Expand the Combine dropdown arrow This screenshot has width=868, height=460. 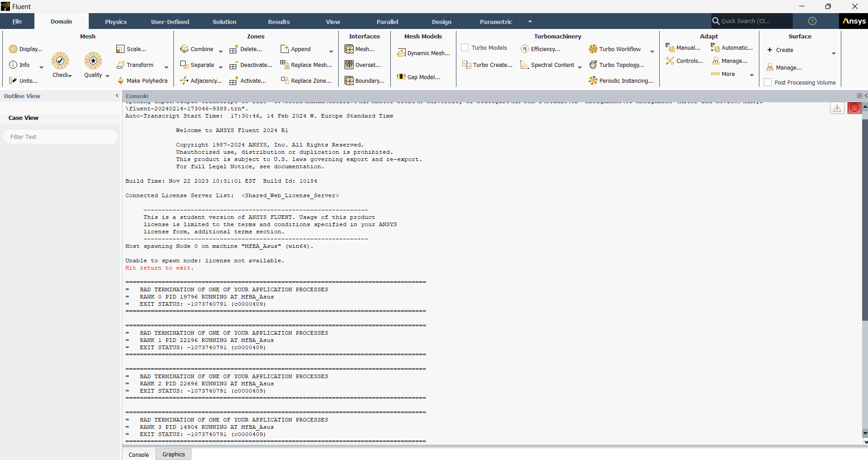(221, 52)
